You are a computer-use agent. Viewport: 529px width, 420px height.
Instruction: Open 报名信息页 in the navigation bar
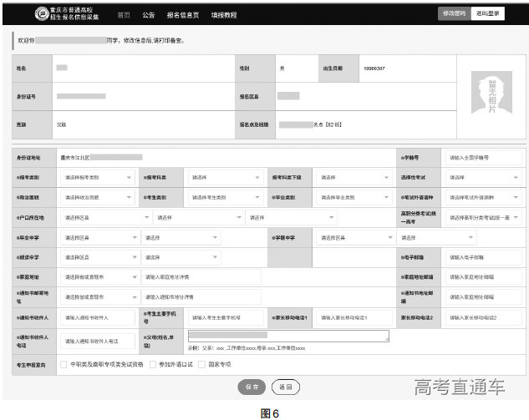(183, 15)
